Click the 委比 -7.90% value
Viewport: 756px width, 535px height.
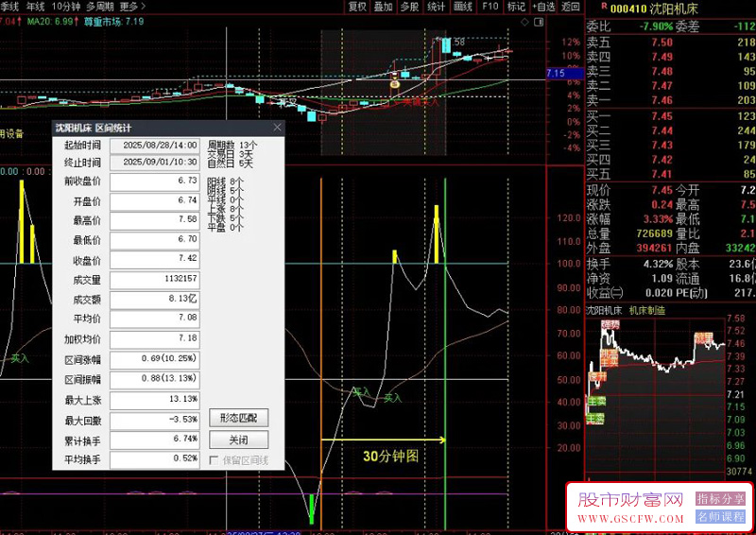(x=656, y=26)
